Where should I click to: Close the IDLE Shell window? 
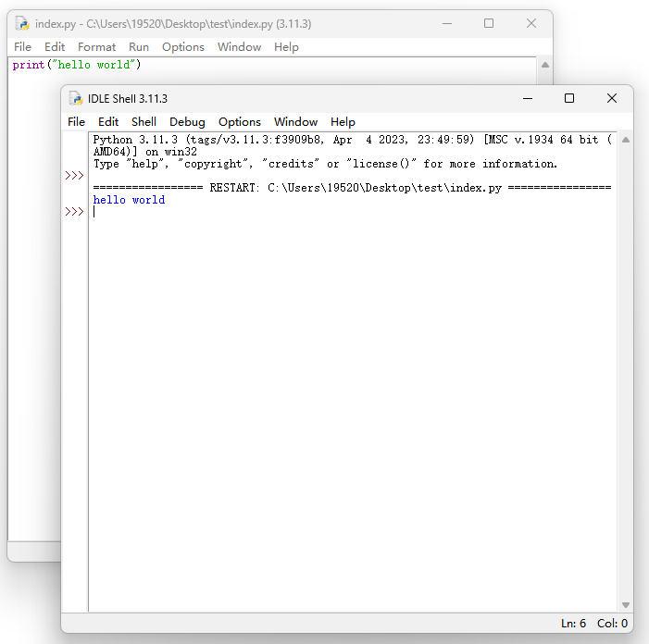(612, 98)
